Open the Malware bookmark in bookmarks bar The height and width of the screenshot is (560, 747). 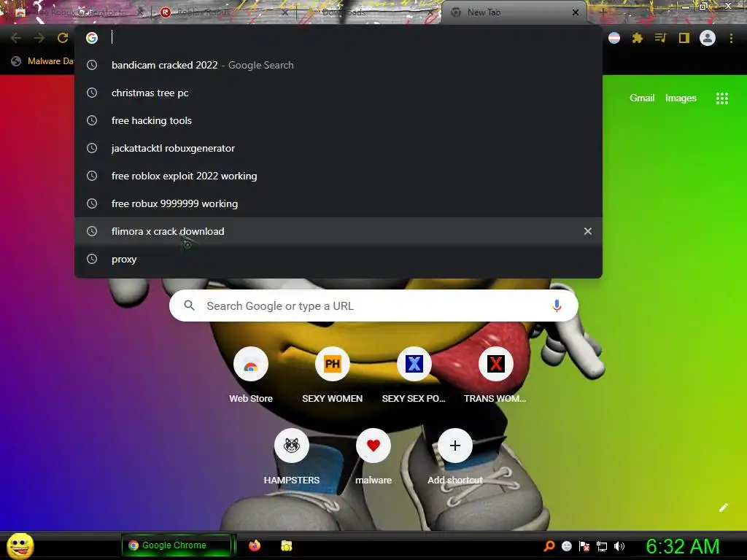pos(43,61)
